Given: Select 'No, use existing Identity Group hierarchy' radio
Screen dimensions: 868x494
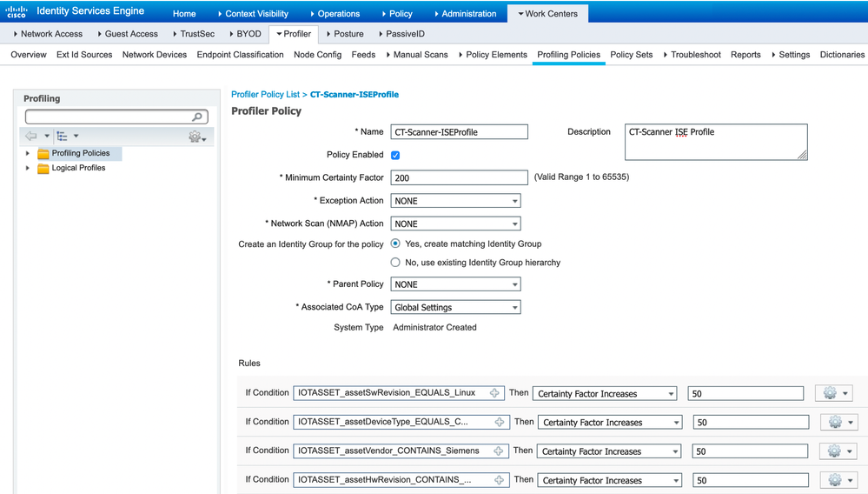Looking at the screenshot, I should pos(395,263).
